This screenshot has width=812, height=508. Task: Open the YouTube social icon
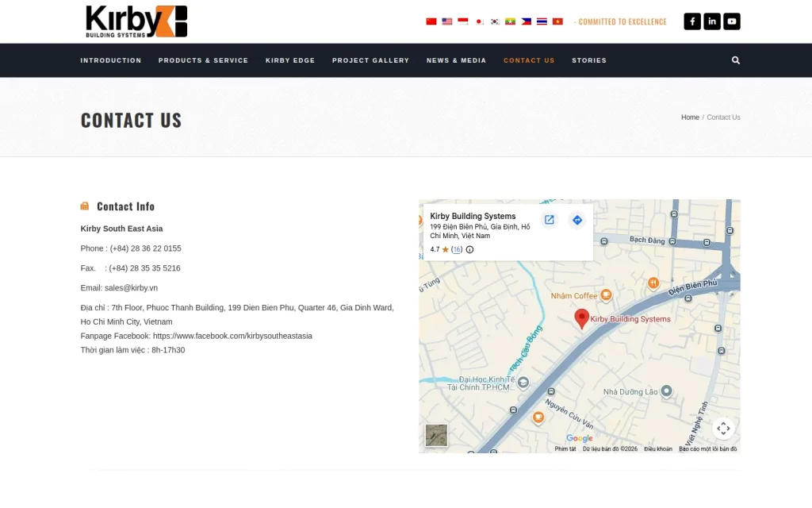click(732, 21)
